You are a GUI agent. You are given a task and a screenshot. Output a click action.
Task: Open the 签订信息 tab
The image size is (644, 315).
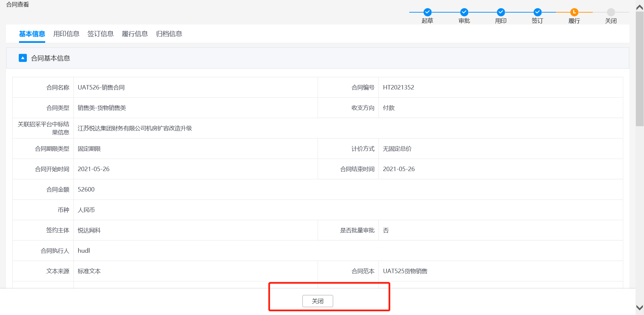tap(101, 34)
